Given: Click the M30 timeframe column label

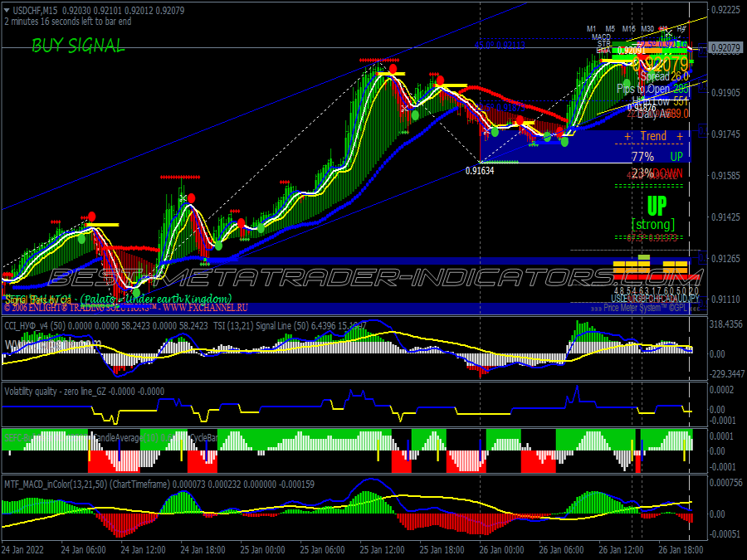Looking at the screenshot, I should click(647, 29).
